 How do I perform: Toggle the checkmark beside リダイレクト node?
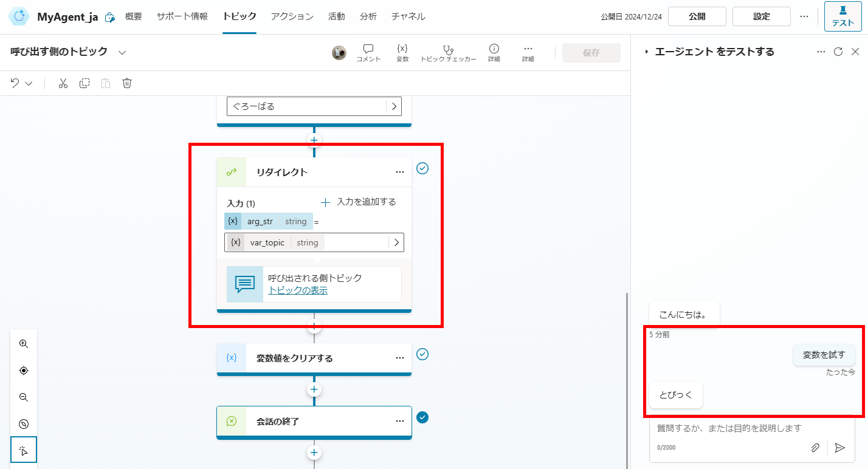click(422, 168)
